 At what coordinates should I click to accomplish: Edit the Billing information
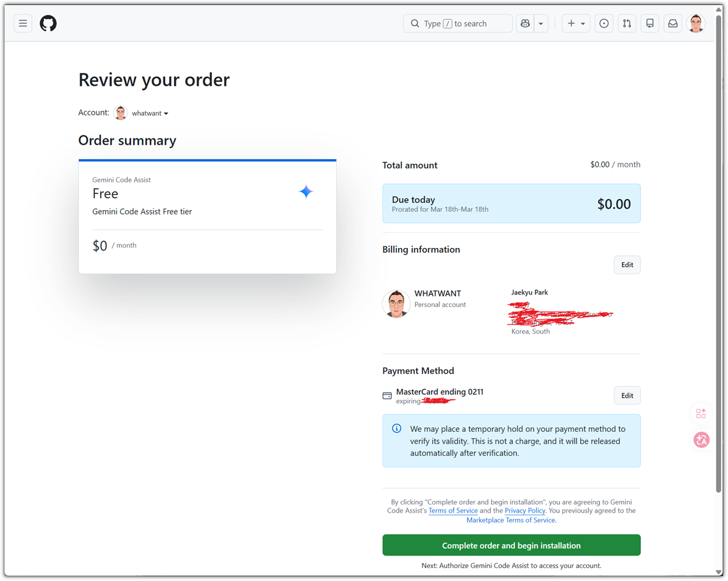[x=627, y=265]
